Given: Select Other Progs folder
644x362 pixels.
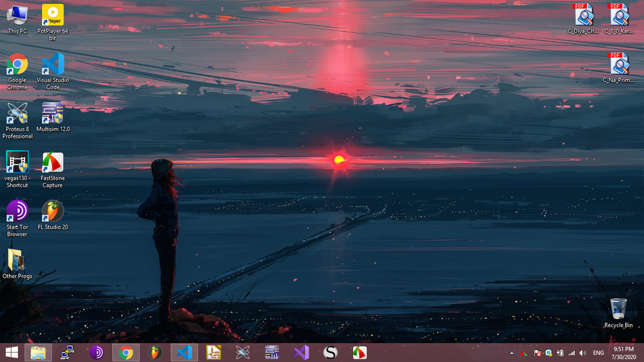Looking at the screenshot, I should pos(17,264).
